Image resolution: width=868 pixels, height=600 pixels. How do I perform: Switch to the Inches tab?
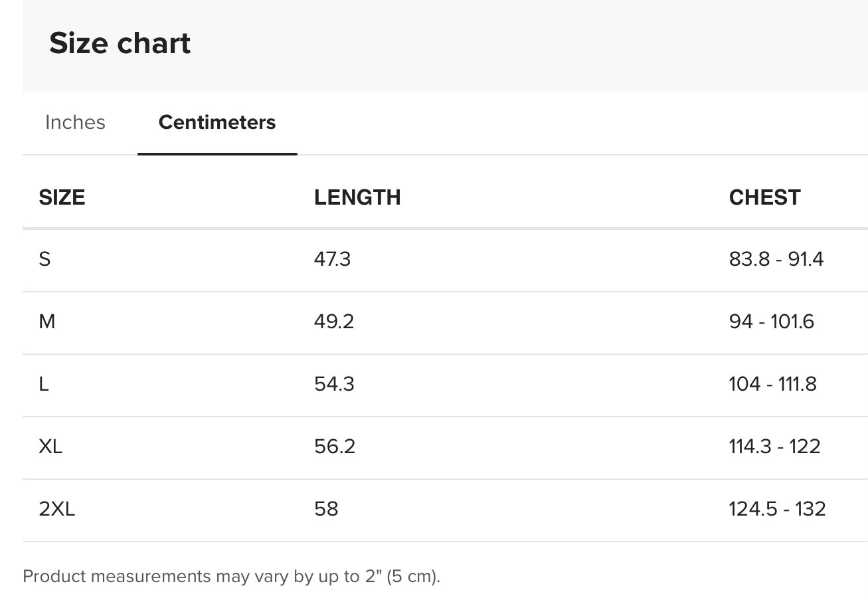(75, 122)
